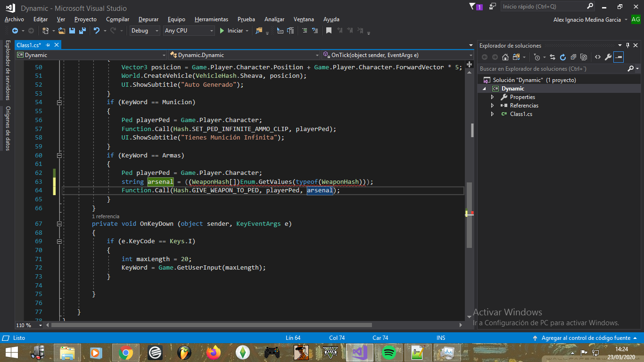Image resolution: width=644 pixels, height=362 pixels.
Task: Open the Compilar menu
Action: (118, 19)
